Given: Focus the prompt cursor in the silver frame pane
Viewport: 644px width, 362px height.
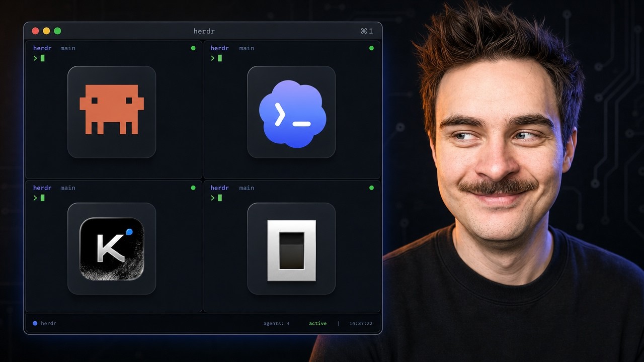Looking at the screenshot, I should (220, 198).
